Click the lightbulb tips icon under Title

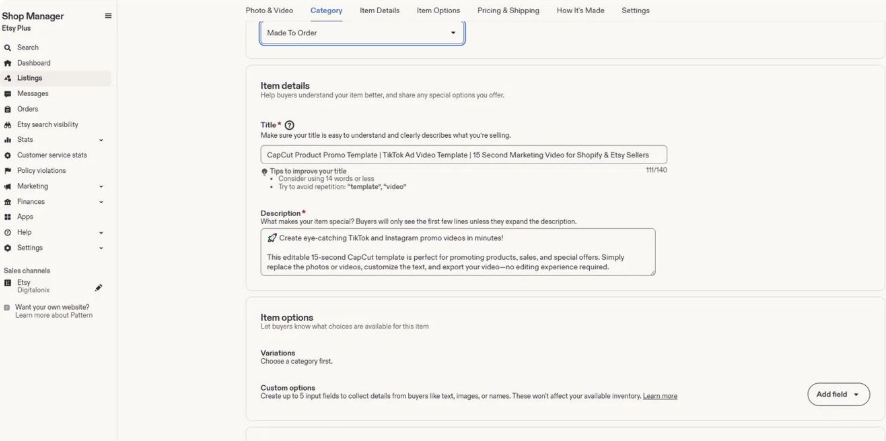coord(264,172)
